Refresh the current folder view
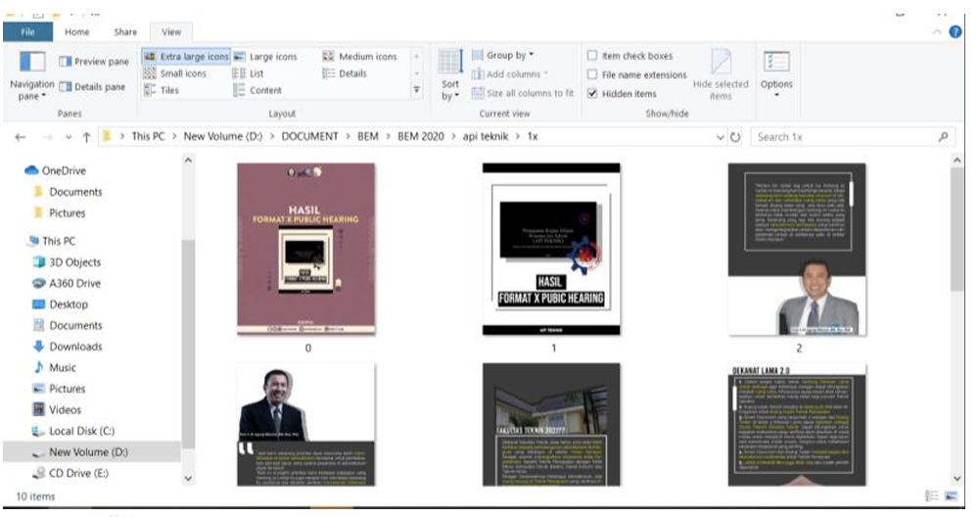The width and height of the screenshot is (980, 517). 735,137
